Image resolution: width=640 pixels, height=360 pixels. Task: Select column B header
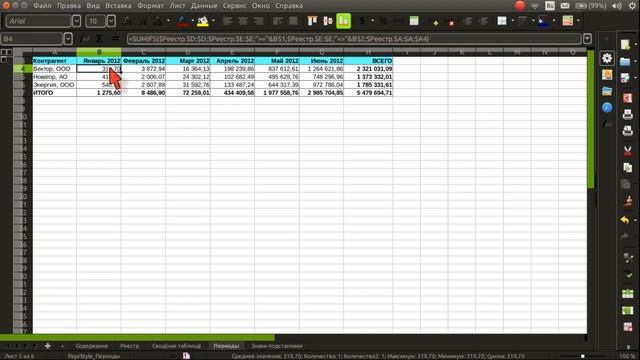click(99, 52)
